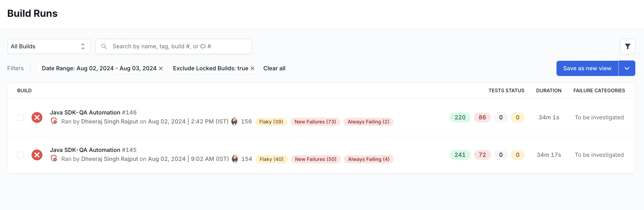The width and height of the screenshot is (644, 210).
Task: Click the Jenkins CI icon for build #146
Action: tap(234, 121)
